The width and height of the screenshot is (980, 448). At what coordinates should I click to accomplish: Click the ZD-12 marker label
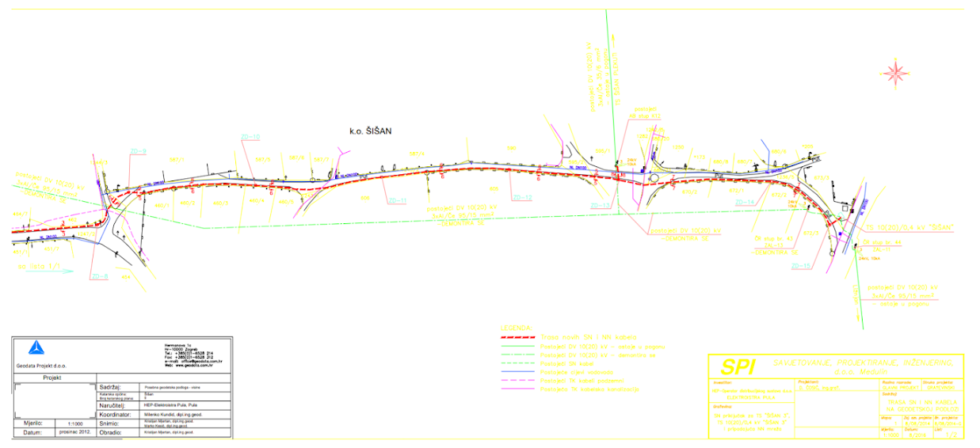click(x=522, y=197)
